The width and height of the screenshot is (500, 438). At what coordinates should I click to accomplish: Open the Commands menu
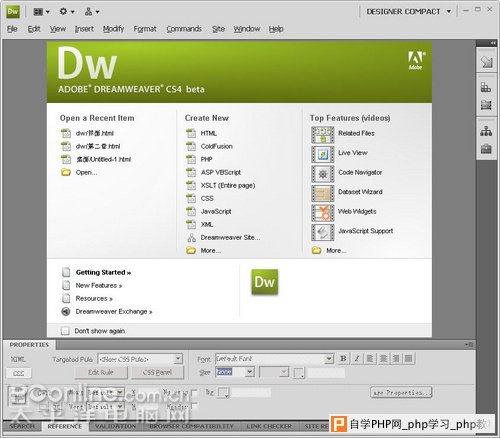[184, 29]
